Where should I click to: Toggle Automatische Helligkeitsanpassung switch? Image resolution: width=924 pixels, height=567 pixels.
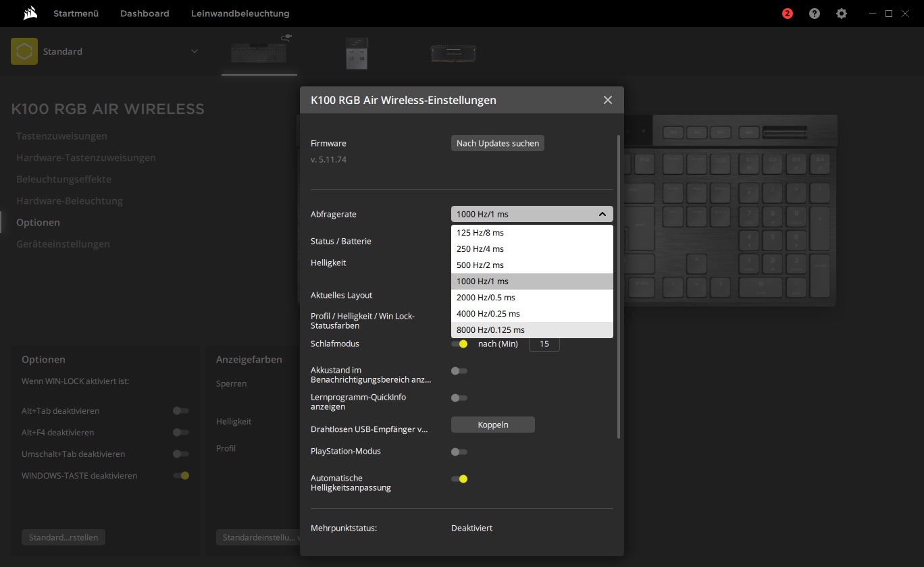click(460, 479)
